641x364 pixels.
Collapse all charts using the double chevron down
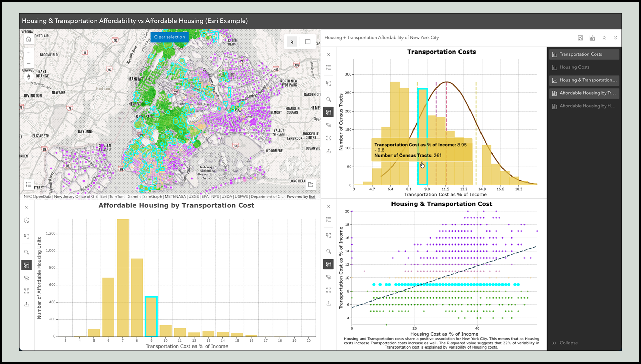615,38
